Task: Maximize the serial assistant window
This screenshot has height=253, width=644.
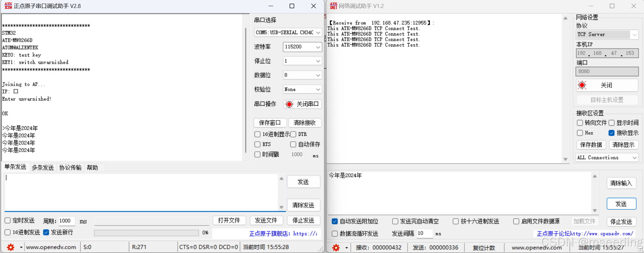Action: [292, 6]
